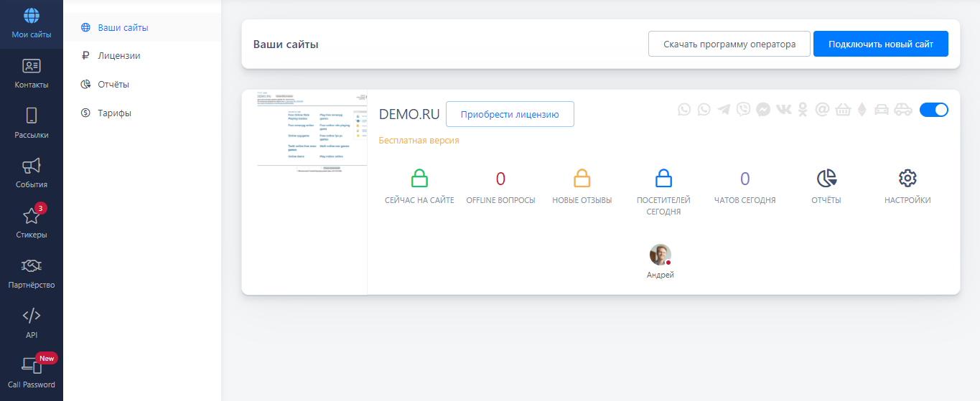Open Рассылки in the left sidebar
Screen dimensions: 980x401
32,124
